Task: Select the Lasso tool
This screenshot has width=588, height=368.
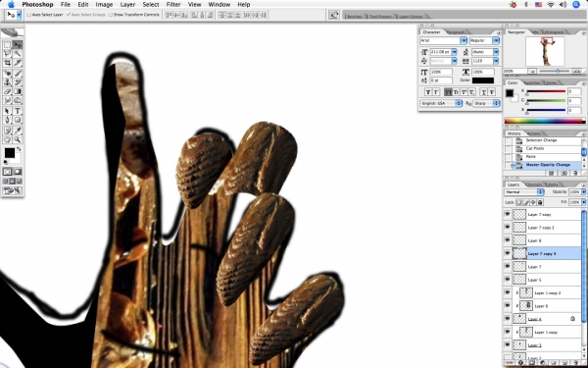Action: [x=7, y=54]
